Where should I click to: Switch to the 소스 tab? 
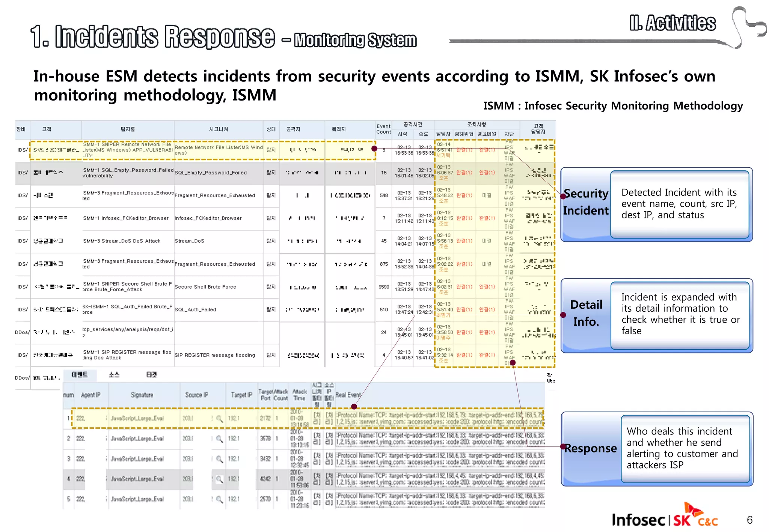click(114, 375)
